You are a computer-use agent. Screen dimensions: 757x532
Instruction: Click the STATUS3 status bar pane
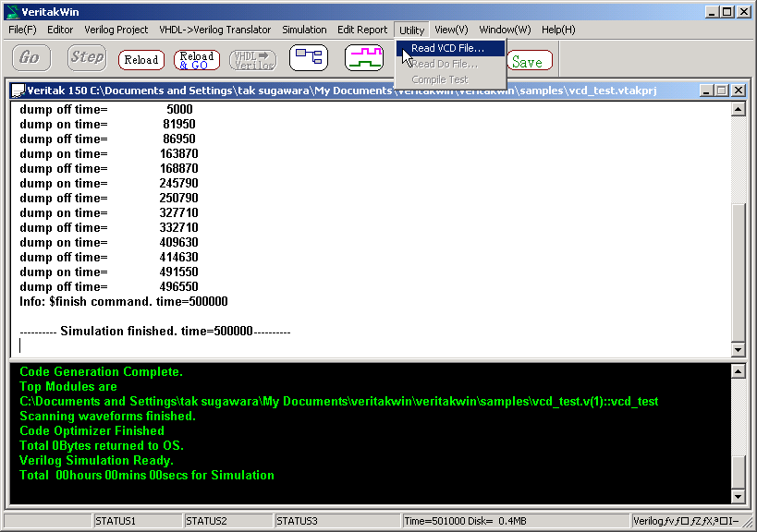coord(337,521)
